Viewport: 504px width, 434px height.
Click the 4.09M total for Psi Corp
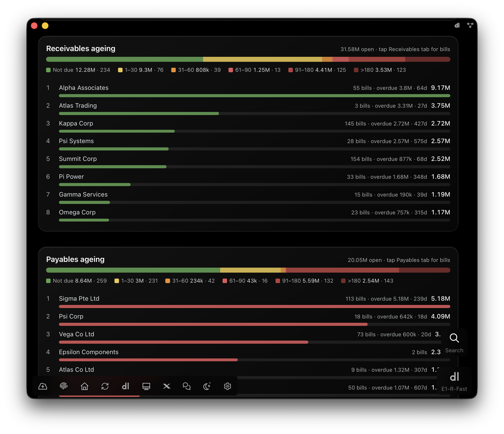coord(441,316)
